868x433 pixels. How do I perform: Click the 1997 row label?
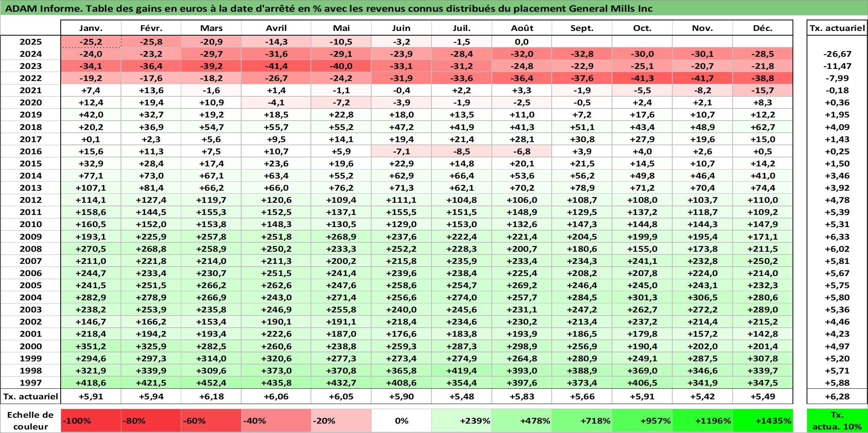click(x=31, y=383)
